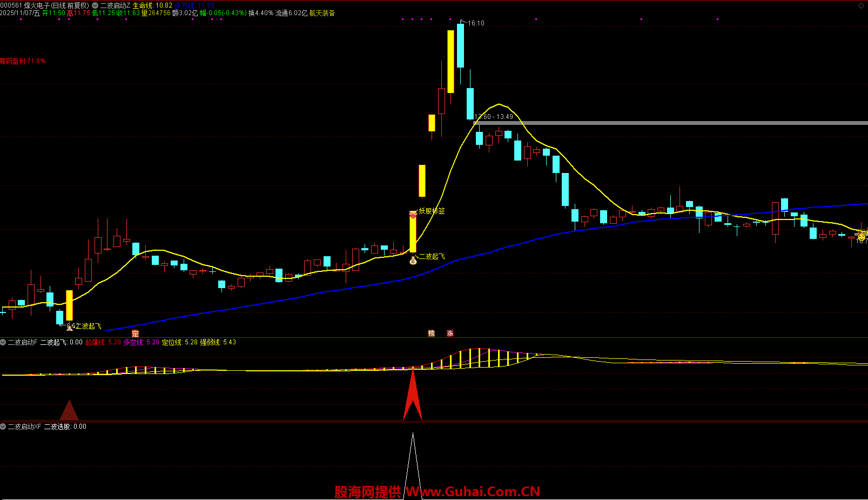Click the money bag icon near 二波起飞
This screenshot has width=868, height=500.
413,261
